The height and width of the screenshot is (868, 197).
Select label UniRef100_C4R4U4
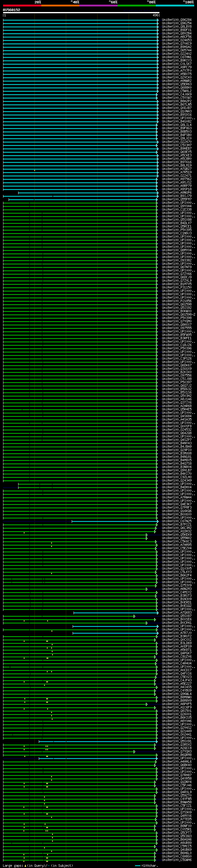[x=176, y=664]
